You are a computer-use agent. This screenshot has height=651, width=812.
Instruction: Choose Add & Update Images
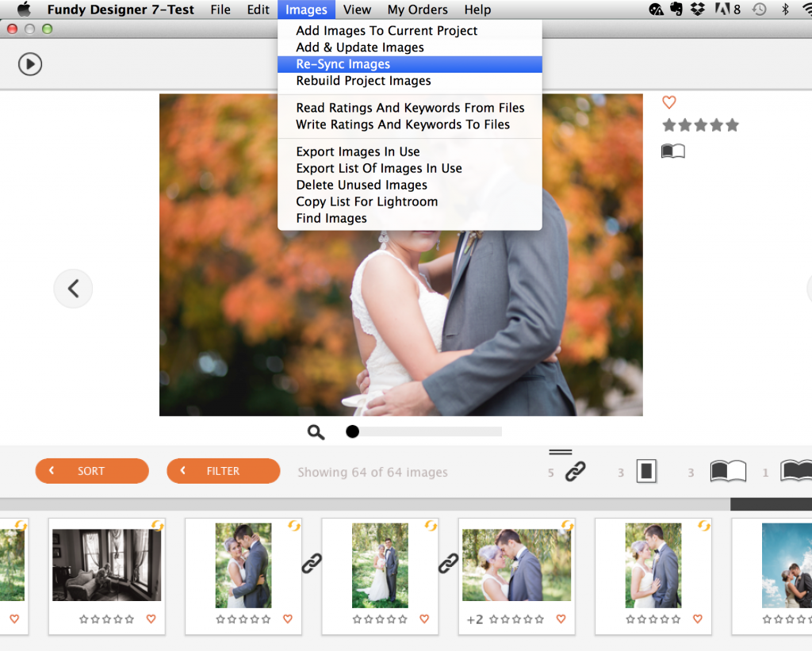(410, 47)
